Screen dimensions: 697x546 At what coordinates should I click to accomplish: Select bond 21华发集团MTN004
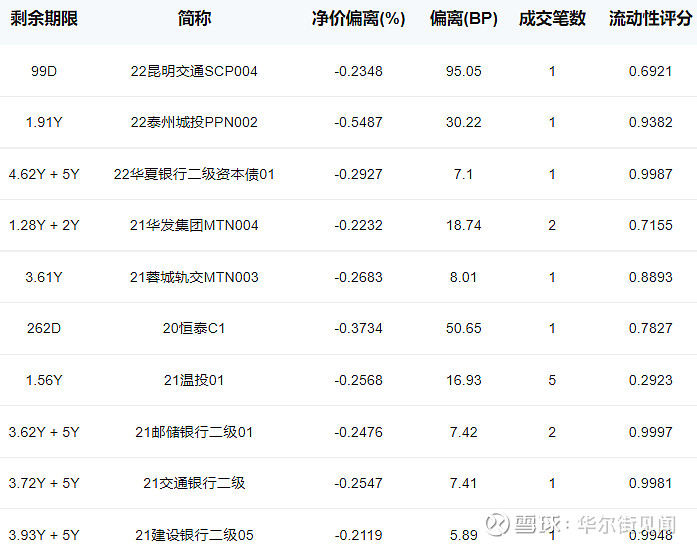pyautogui.click(x=194, y=225)
